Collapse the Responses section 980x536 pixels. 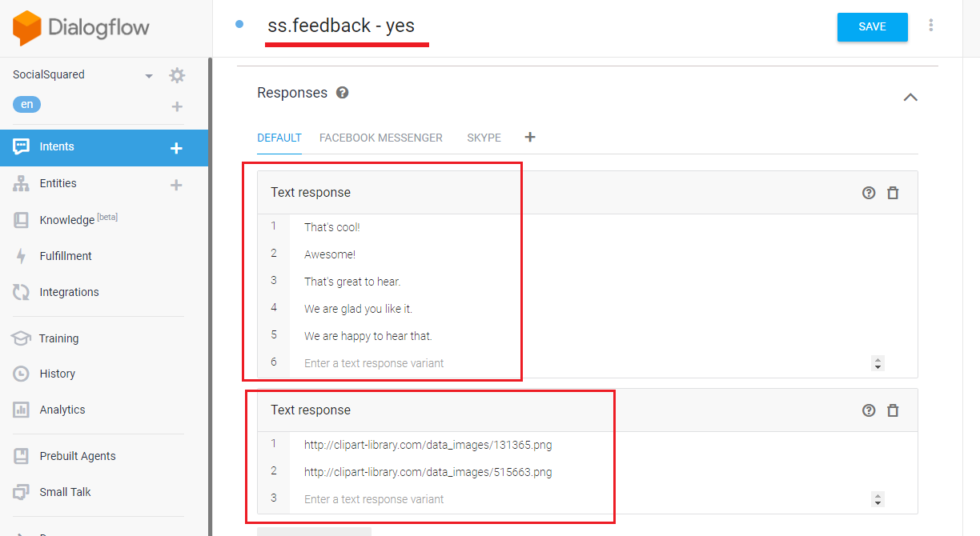click(x=910, y=97)
